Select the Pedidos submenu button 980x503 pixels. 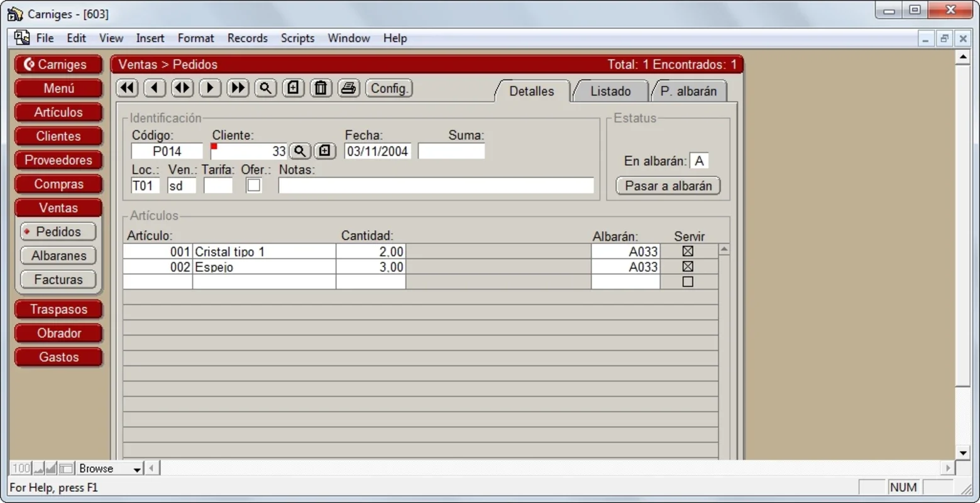click(58, 231)
